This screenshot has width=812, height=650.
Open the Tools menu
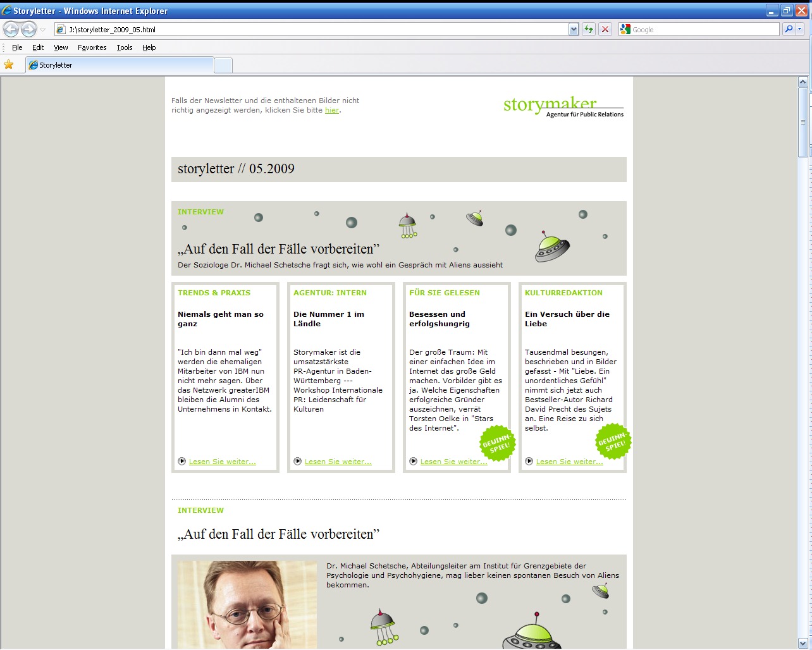tap(125, 47)
